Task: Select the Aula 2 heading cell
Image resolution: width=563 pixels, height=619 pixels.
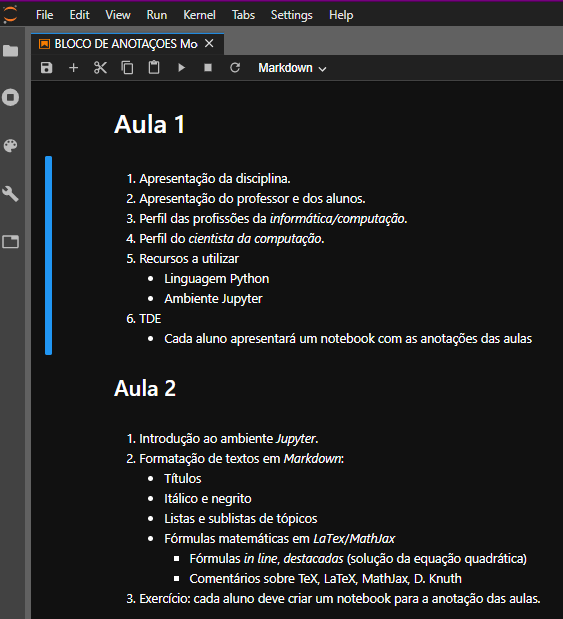Action: (x=145, y=388)
